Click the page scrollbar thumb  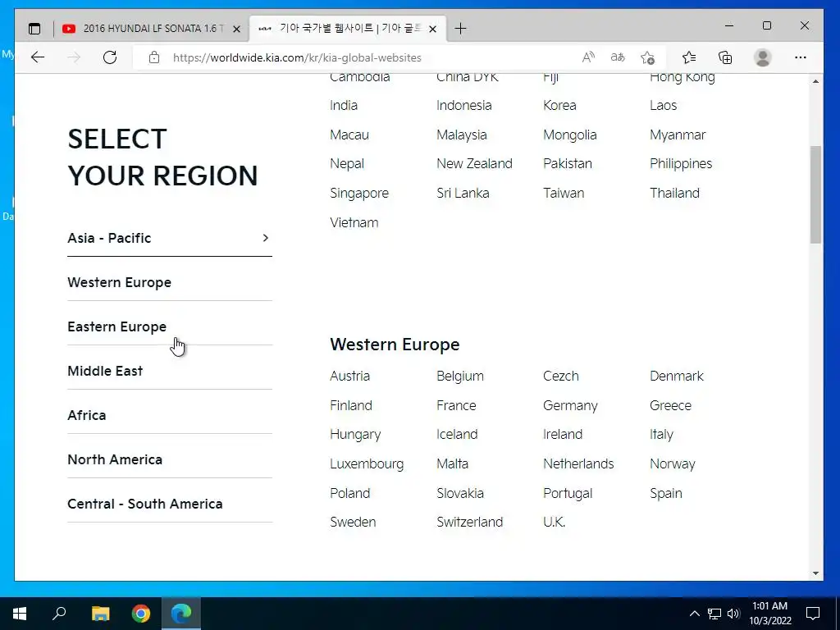click(815, 194)
